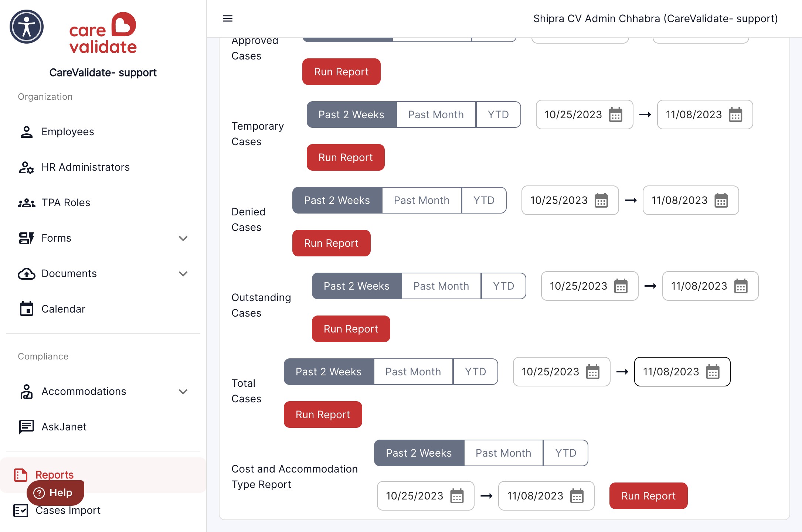Screen dimensions: 802x532
Task: Open calendar picker for Temporary Cases end date
Action: [735, 115]
